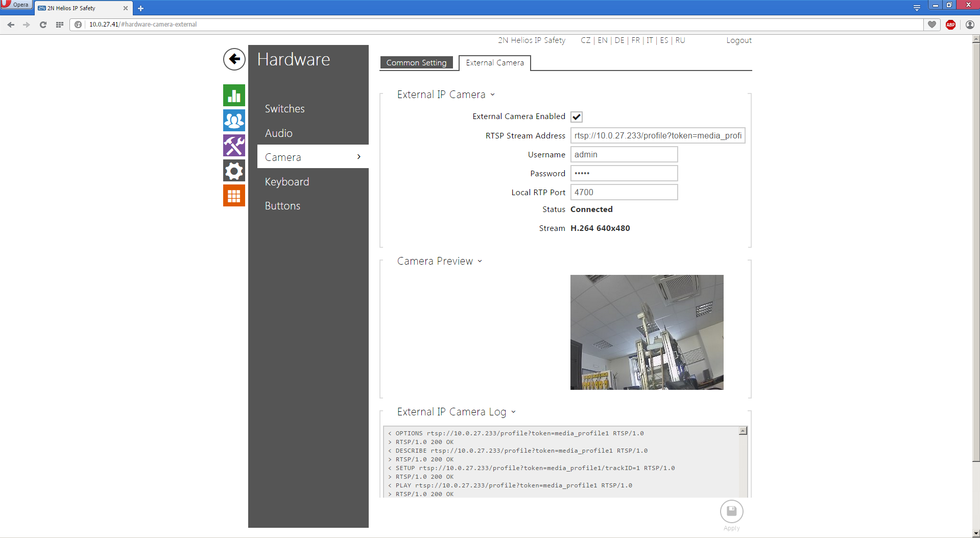Click the camera preview image
Viewport: 980px width, 538px height.
tap(647, 332)
